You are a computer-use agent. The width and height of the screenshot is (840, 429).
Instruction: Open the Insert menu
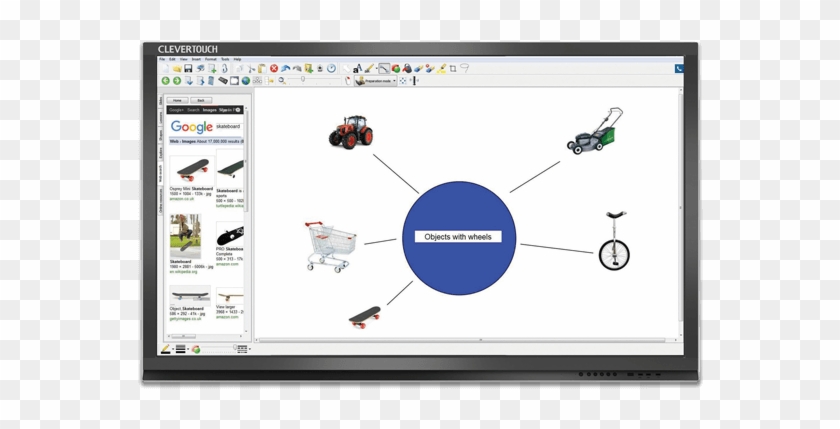(x=196, y=59)
